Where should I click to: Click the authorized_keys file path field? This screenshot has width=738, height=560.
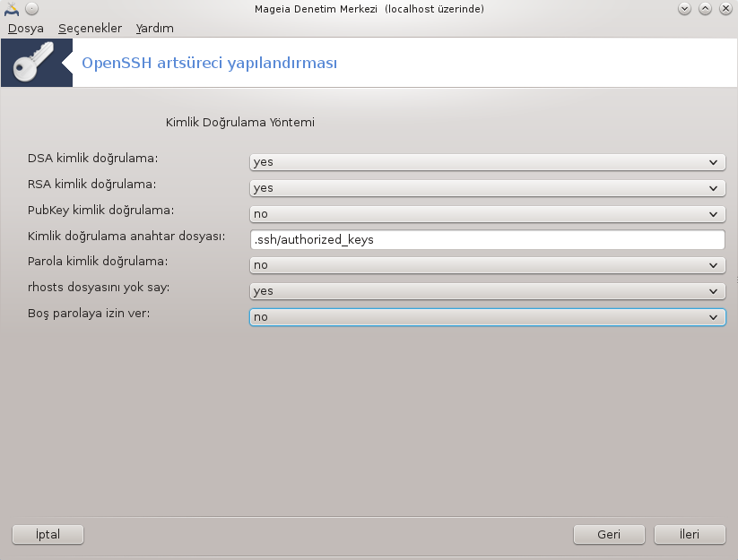[487, 239]
